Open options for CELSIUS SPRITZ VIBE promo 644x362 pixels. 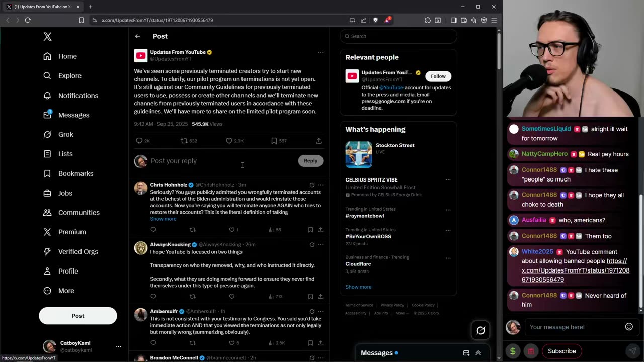click(x=448, y=180)
